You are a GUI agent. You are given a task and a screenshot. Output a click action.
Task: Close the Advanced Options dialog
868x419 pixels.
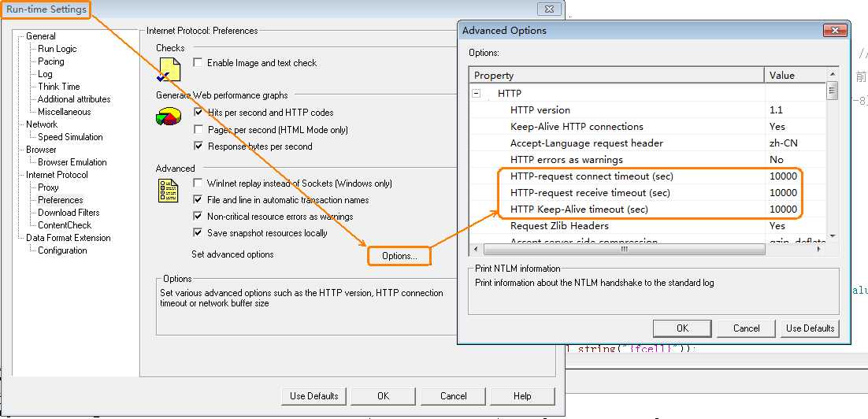pyautogui.click(x=836, y=31)
